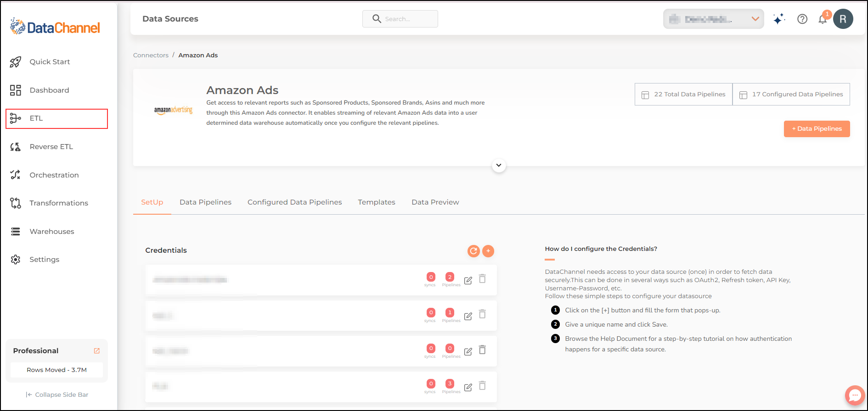The width and height of the screenshot is (868, 411).
Task: Open the Reverse ETL icon
Action: point(16,147)
